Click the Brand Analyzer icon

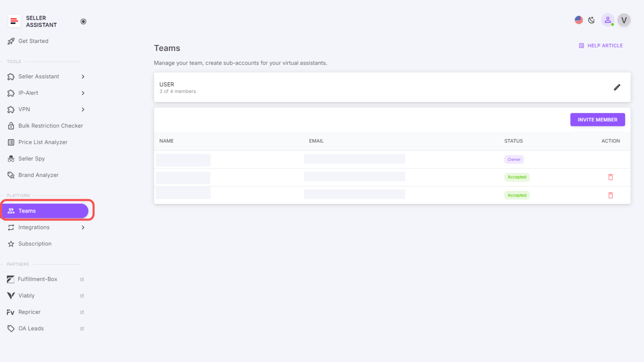tap(11, 175)
